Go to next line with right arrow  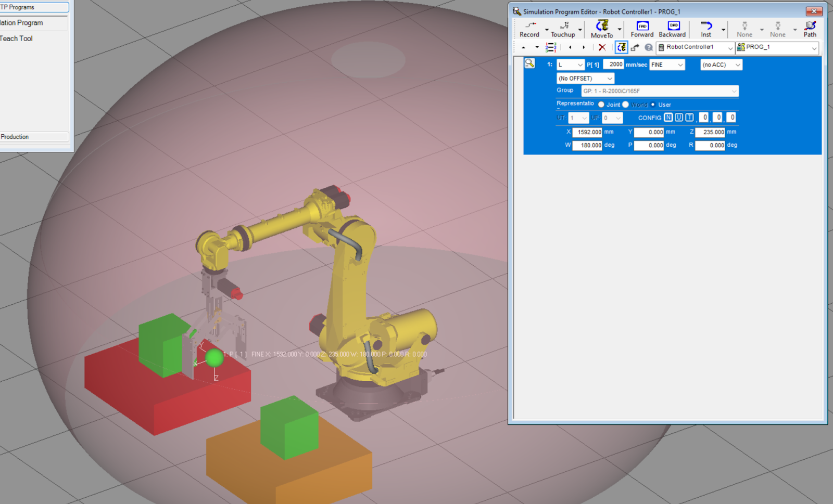point(584,47)
